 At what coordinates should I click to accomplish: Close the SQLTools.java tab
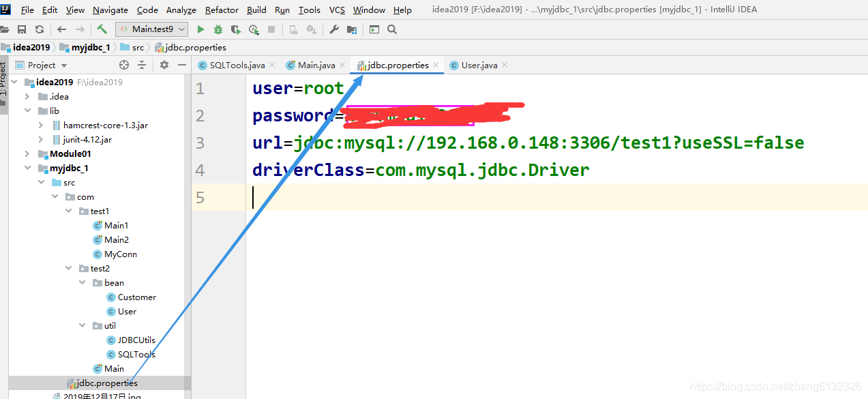(272, 65)
